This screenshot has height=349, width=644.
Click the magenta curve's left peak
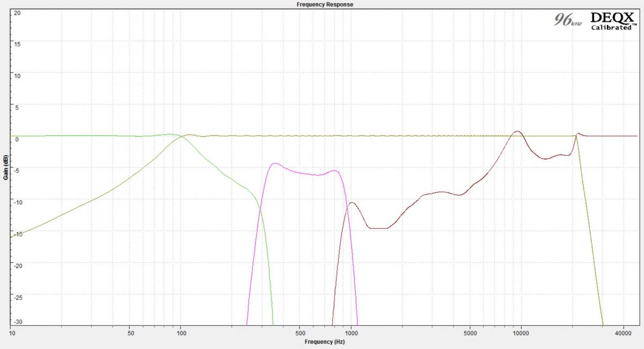(x=275, y=164)
